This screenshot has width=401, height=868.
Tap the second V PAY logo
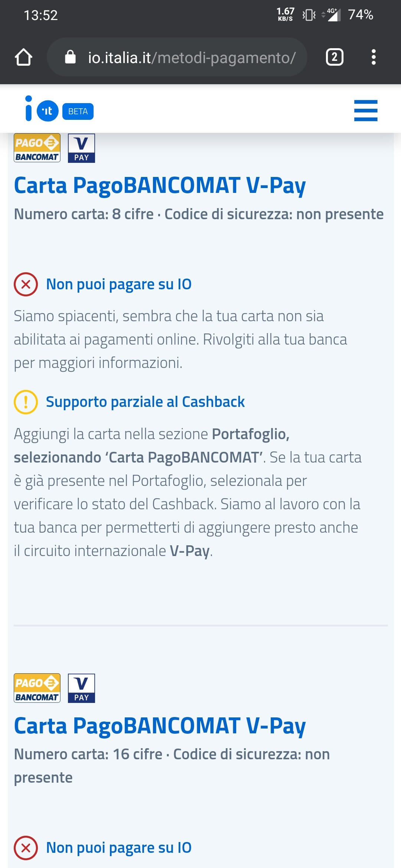coord(81,688)
